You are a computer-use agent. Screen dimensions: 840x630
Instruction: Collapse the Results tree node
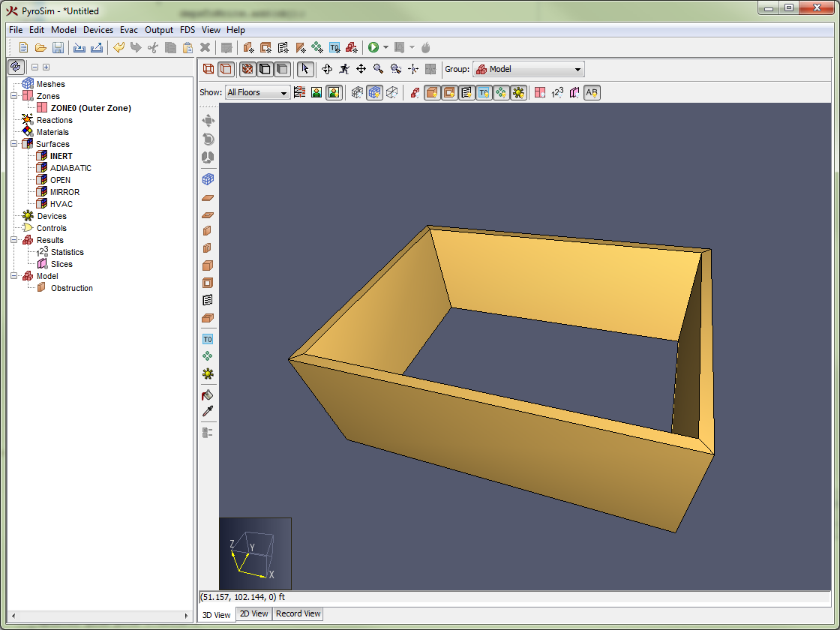point(14,240)
